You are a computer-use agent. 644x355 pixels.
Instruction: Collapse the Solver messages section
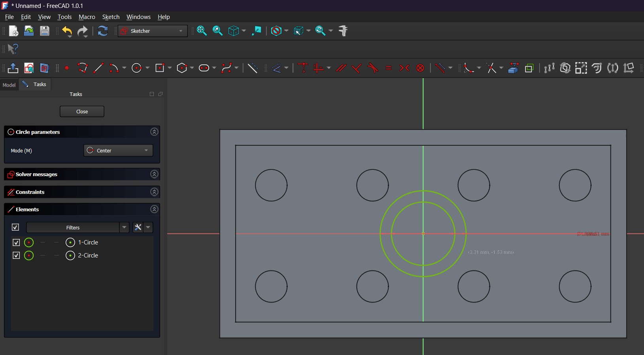pyautogui.click(x=154, y=174)
